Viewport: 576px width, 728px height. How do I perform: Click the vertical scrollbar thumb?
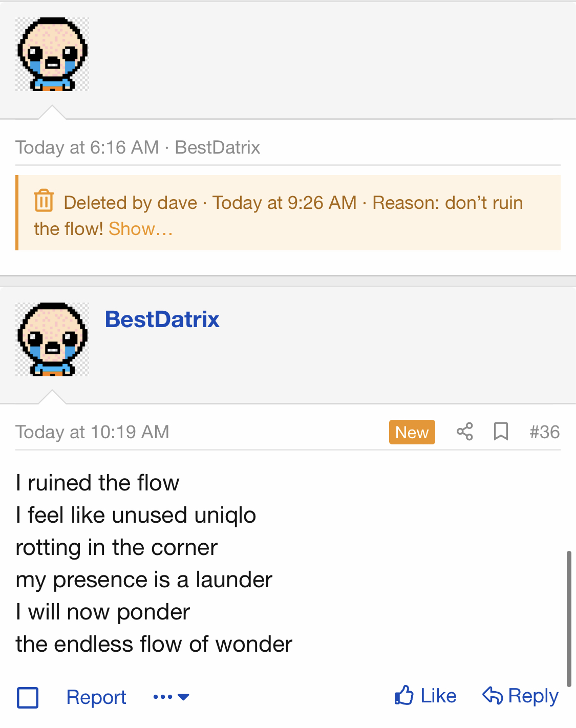pos(568,618)
